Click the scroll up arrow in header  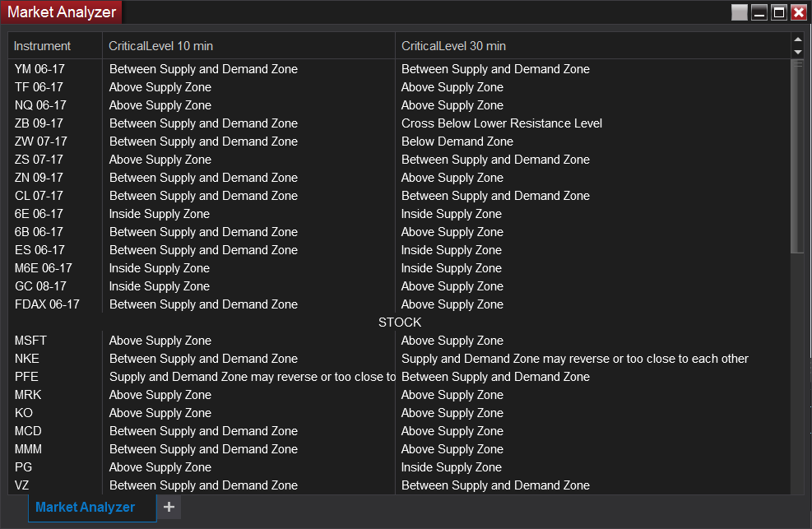coord(797,39)
